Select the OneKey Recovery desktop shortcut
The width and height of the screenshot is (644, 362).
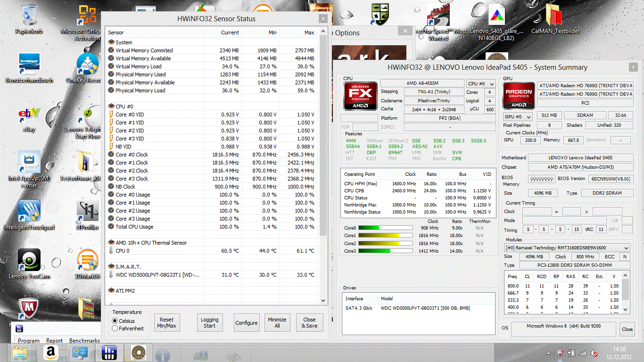87,68
